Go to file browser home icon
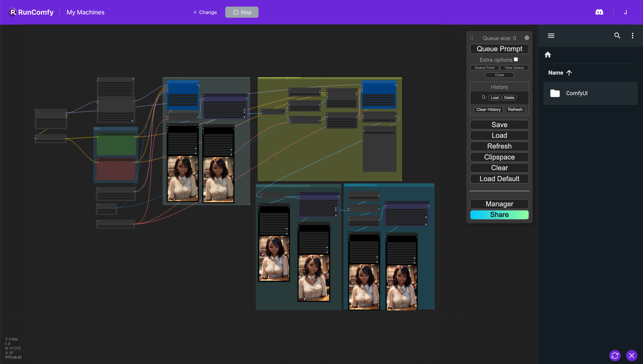 coord(548,55)
